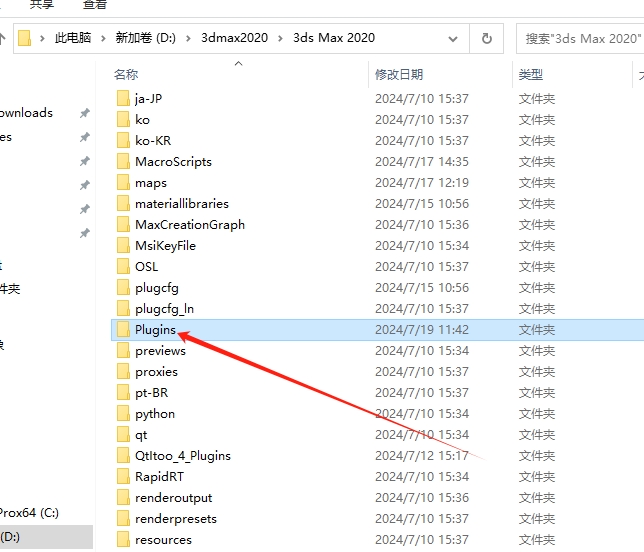This screenshot has width=644, height=552.
Task: Select 3dmax2020 in the breadcrumb path
Action: 235,38
